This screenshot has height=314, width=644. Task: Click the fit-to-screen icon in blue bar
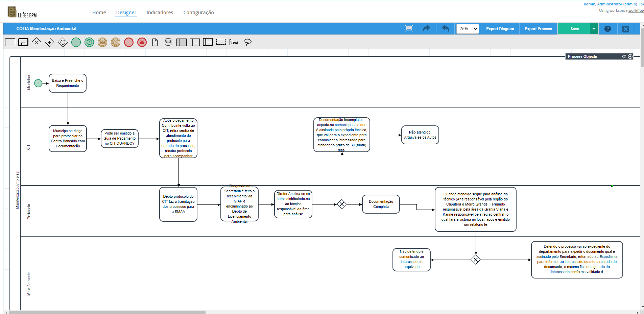pyautogui.click(x=409, y=29)
